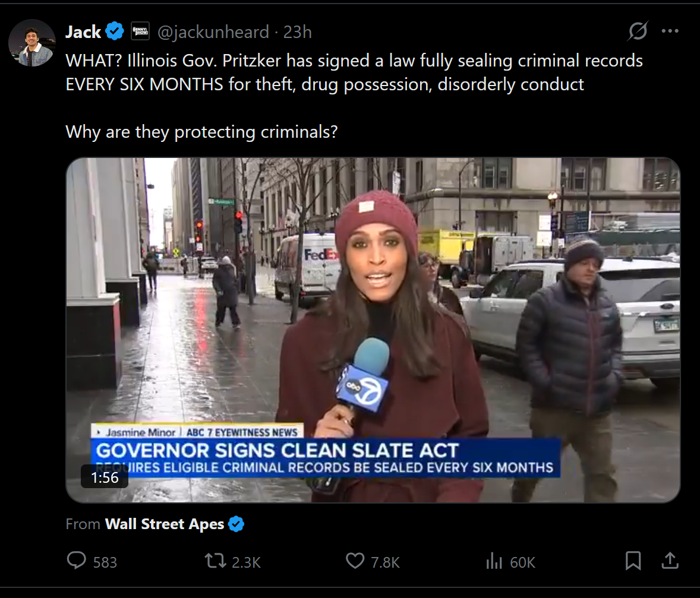700x598 pixels.
Task: Open Jack's profile avatar picture
Action: [31, 43]
